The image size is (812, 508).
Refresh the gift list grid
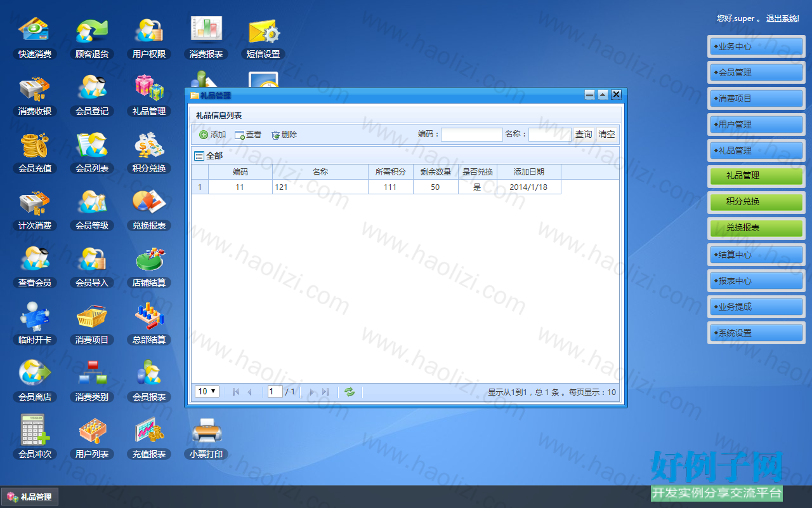(x=350, y=392)
